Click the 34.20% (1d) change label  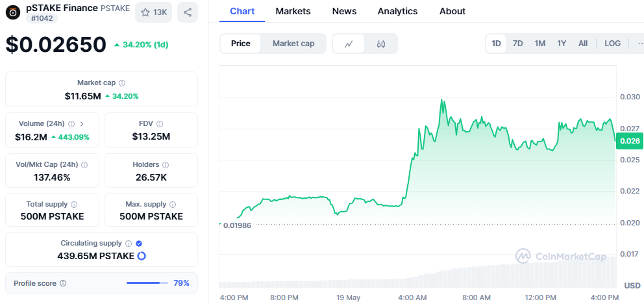coord(141,44)
